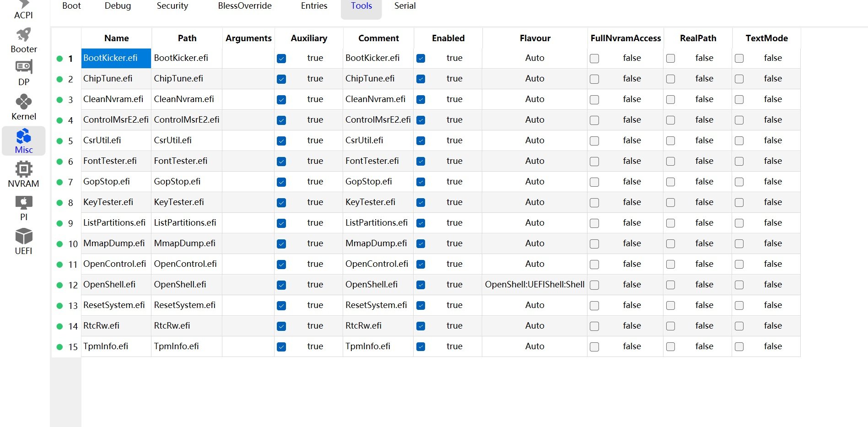Viewport: 868px width, 427px height.
Task: Check TextMode for TpmInfo.efi row
Action: 739,347
